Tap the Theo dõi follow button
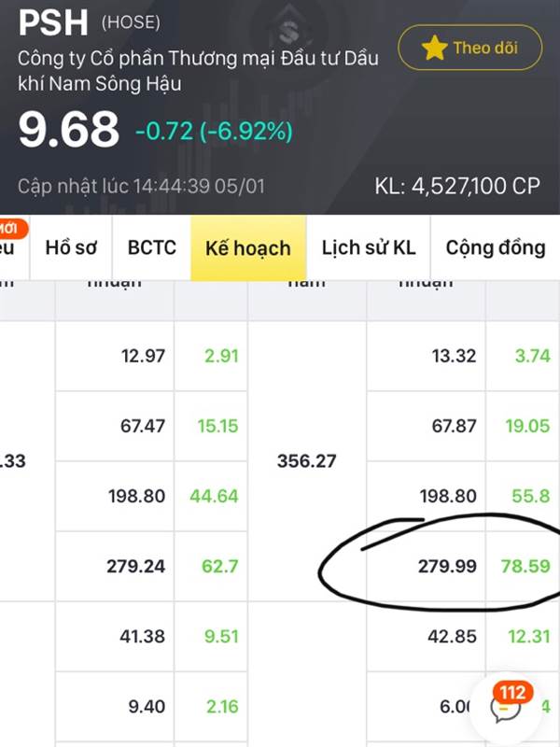The width and height of the screenshot is (560, 747). pos(469,48)
